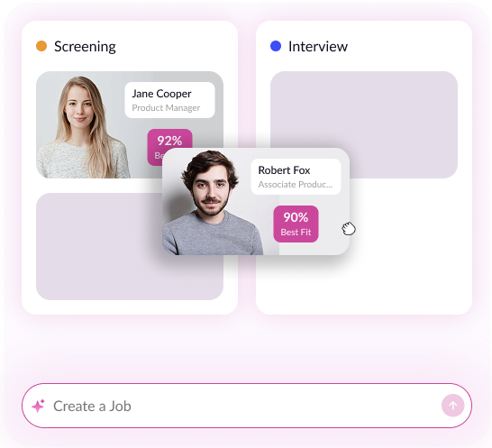Viewport: 492px width, 448px height.
Task: Click the pink upward arrow submit button
Action: [x=452, y=406]
